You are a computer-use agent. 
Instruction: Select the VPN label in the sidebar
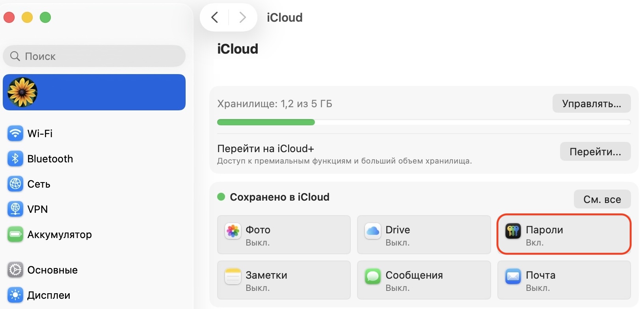37,209
